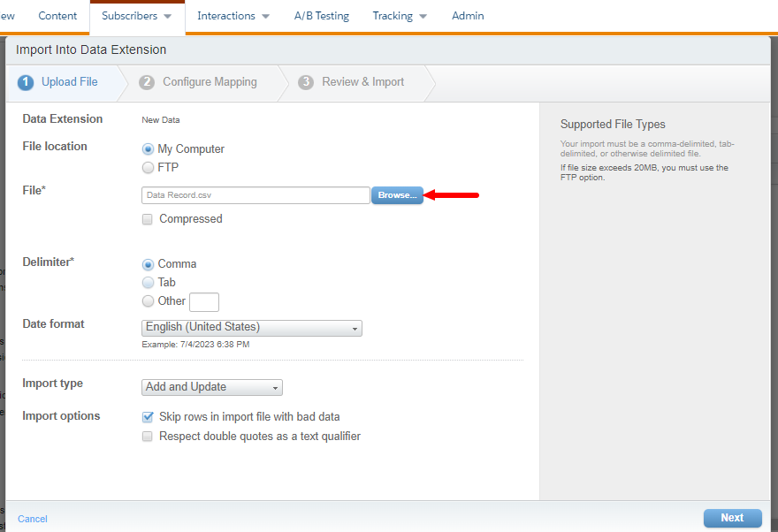The width and height of the screenshot is (778, 532).
Task: Enable Respect double quotes as text qualifier
Action: coord(148,437)
